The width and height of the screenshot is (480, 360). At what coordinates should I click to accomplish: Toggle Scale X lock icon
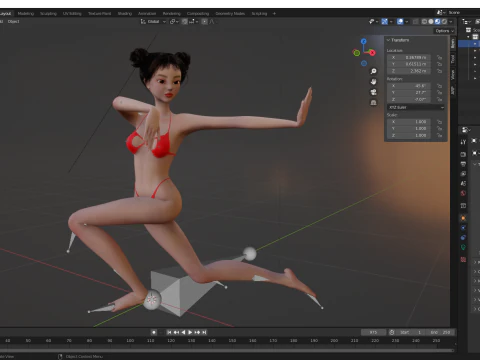point(439,122)
